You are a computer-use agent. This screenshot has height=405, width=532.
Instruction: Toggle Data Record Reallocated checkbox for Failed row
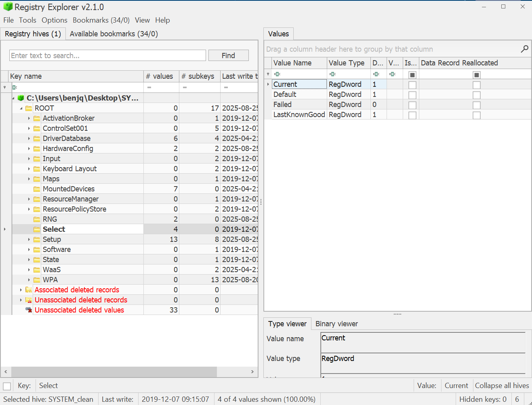point(477,105)
